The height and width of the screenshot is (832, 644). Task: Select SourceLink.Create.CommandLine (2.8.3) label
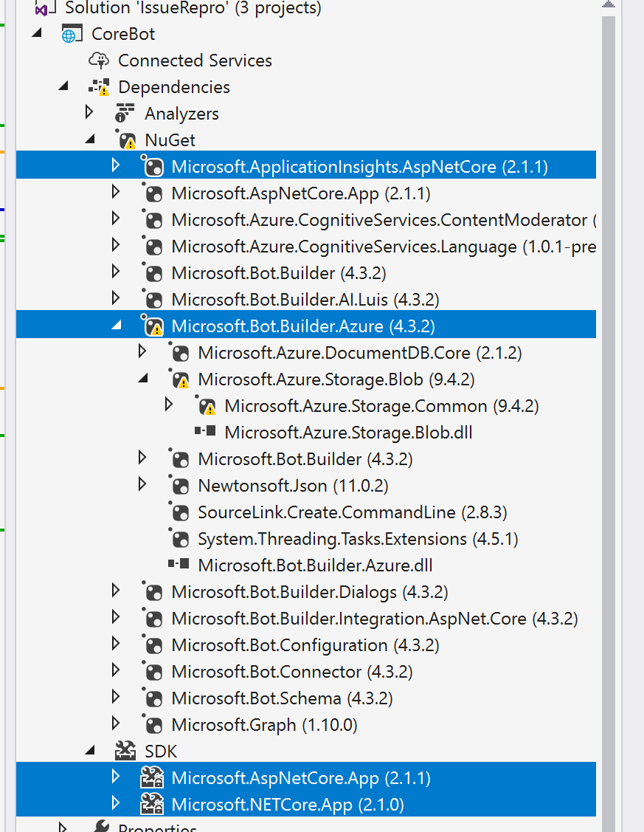pos(353,512)
